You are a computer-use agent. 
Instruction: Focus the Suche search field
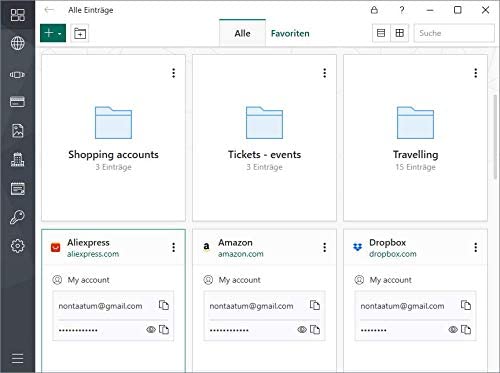[x=454, y=33]
